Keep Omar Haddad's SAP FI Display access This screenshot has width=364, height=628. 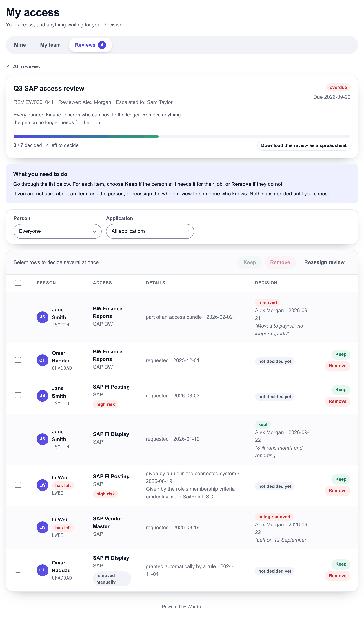coord(341,564)
